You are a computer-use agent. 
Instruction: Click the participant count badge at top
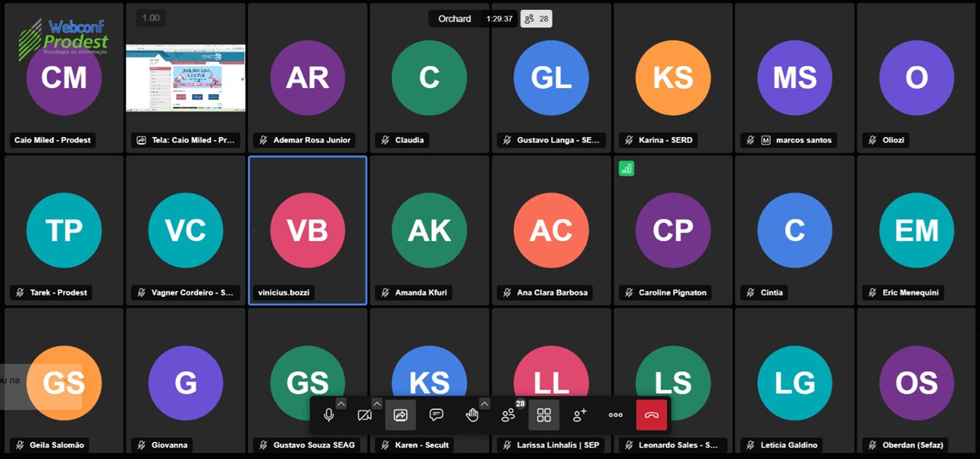tap(536, 19)
